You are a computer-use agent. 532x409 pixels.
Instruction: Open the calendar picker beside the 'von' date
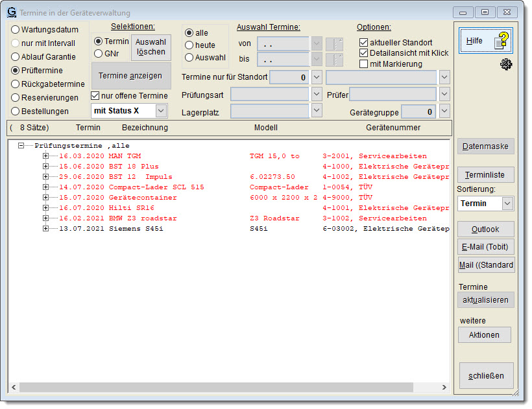click(x=334, y=44)
